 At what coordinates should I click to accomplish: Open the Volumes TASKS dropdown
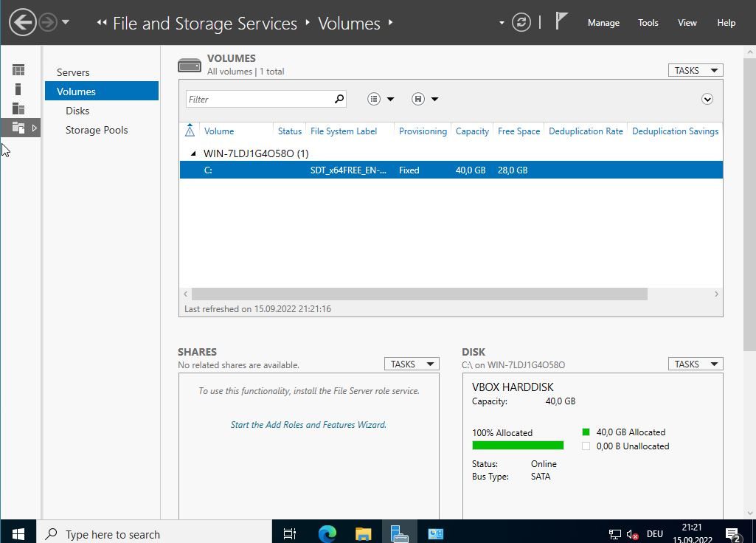[x=695, y=70]
